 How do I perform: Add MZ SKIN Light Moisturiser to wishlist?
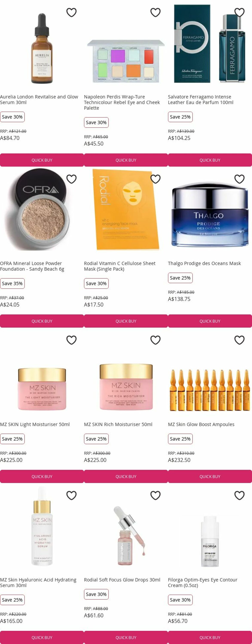71,340
